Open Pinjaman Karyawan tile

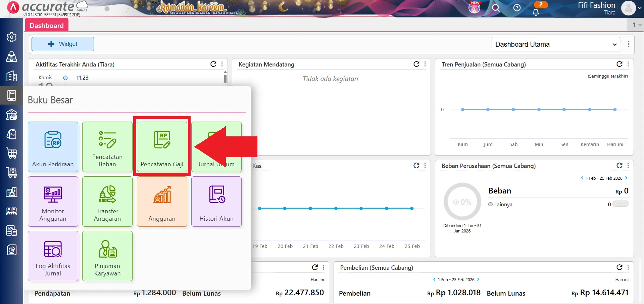point(107,256)
